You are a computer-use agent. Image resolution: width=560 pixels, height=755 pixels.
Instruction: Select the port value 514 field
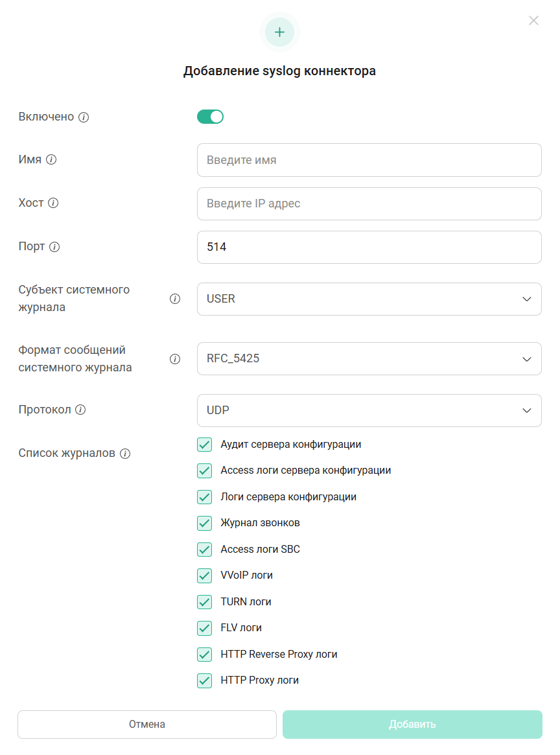[x=369, y=247]
